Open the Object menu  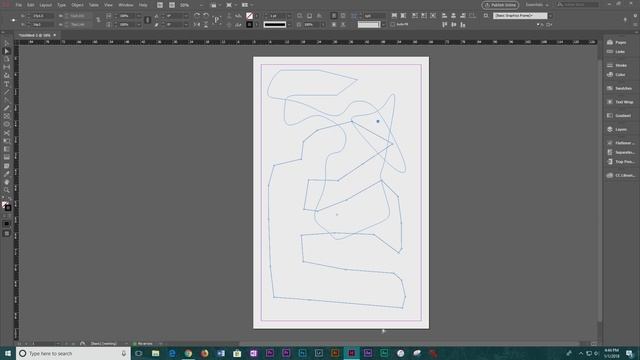77,5
